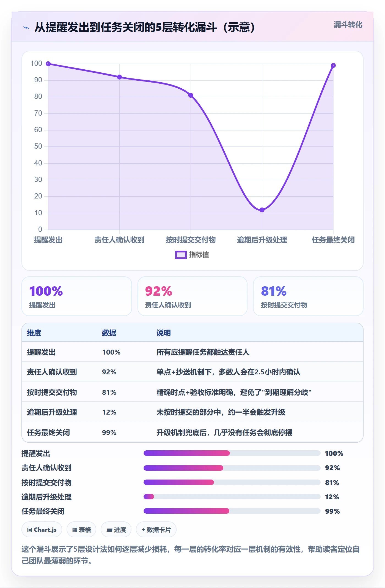The height and width of the screenshot is (588, 385).
Task: Click the 责任人确认收到 progress bar
Action: (x=232, y=468)
